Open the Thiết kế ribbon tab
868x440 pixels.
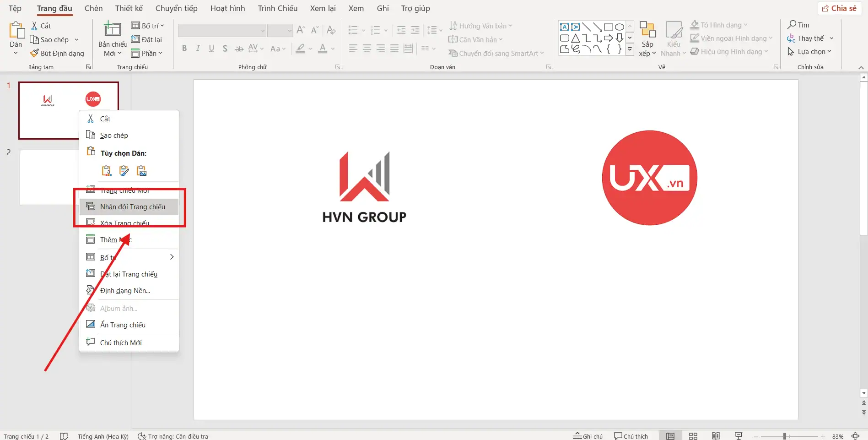click(129, 8)
